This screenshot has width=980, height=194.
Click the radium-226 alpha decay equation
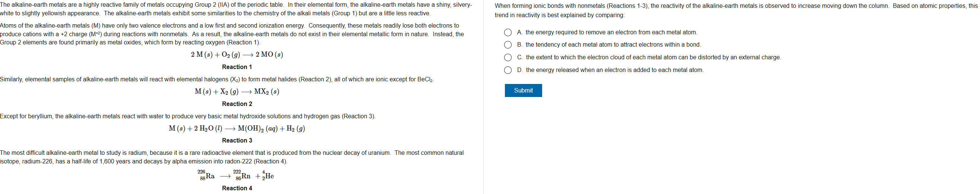point(236,176)
